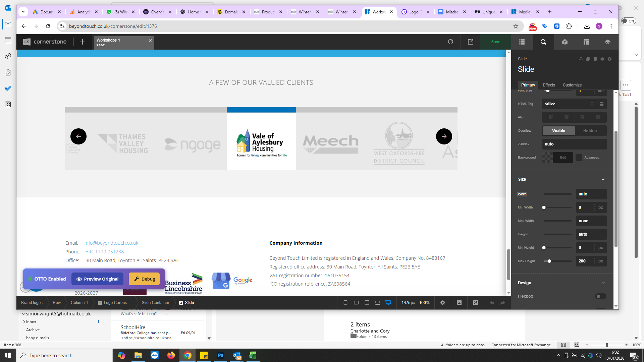Screen dimensions: 644x362
Task: Switch to the Effects tab
Action: tap(549, 85)
